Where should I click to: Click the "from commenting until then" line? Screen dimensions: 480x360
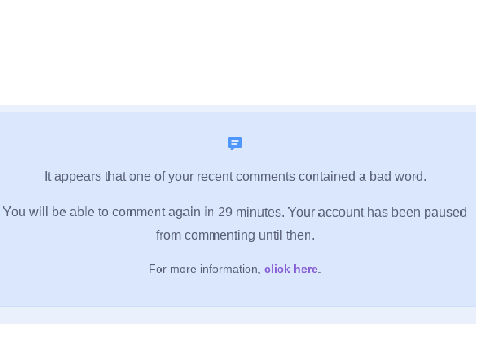(x=235, y=235)
